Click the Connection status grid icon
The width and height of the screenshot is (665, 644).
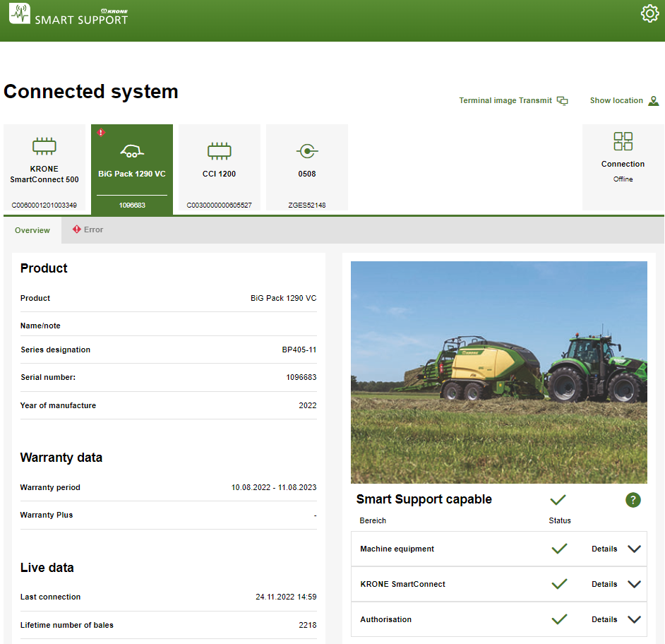623,141
